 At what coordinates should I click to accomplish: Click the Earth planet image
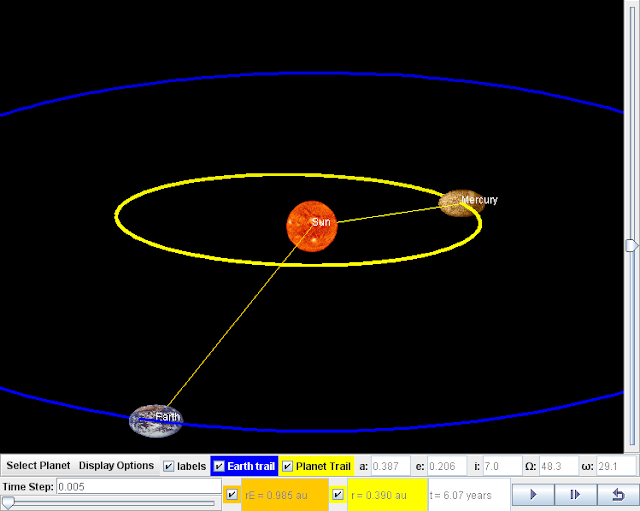click(x=156, y=421)
